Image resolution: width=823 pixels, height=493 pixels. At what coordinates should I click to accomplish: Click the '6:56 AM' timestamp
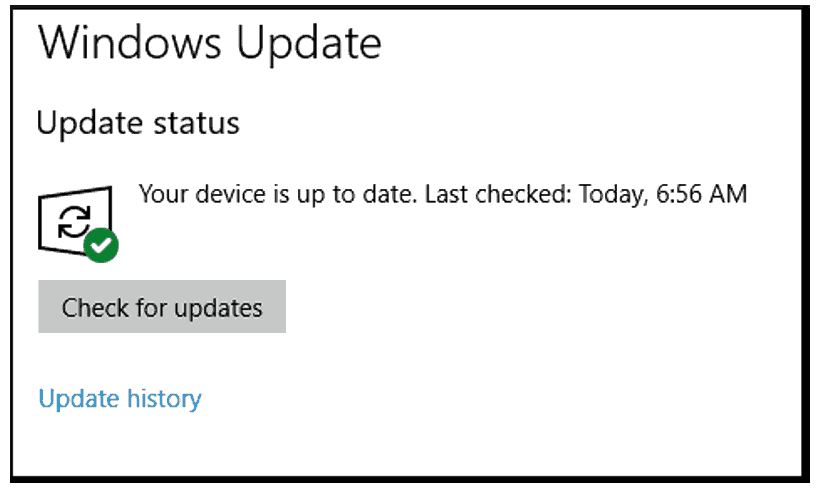[702, 193]
